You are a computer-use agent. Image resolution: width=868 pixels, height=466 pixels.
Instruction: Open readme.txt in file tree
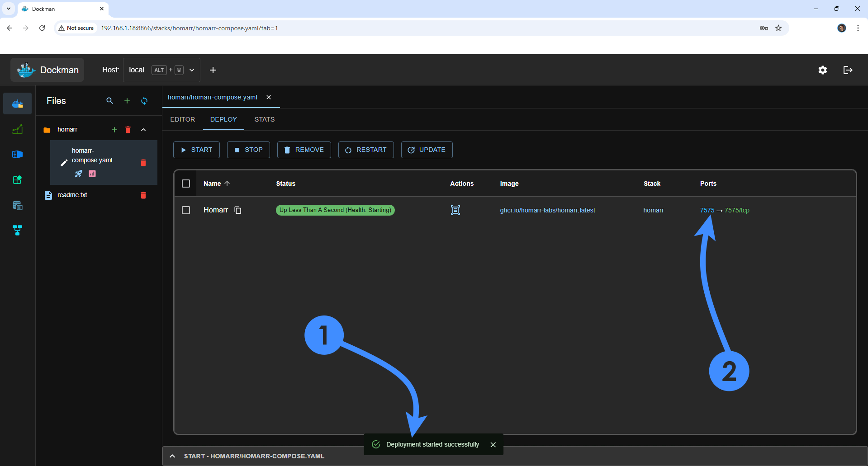[x=72, y=195]
